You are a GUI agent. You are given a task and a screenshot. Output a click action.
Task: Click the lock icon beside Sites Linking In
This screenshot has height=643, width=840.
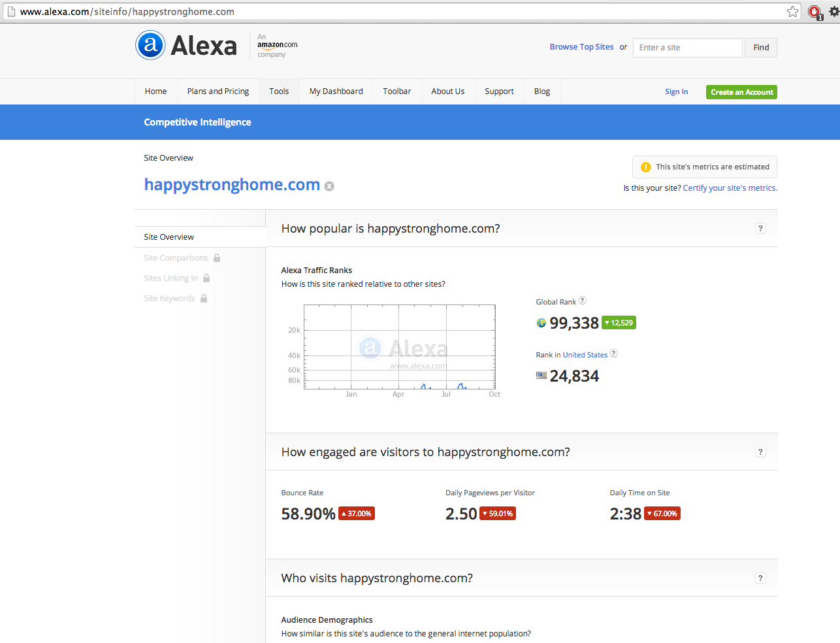(x=206, y=278)
